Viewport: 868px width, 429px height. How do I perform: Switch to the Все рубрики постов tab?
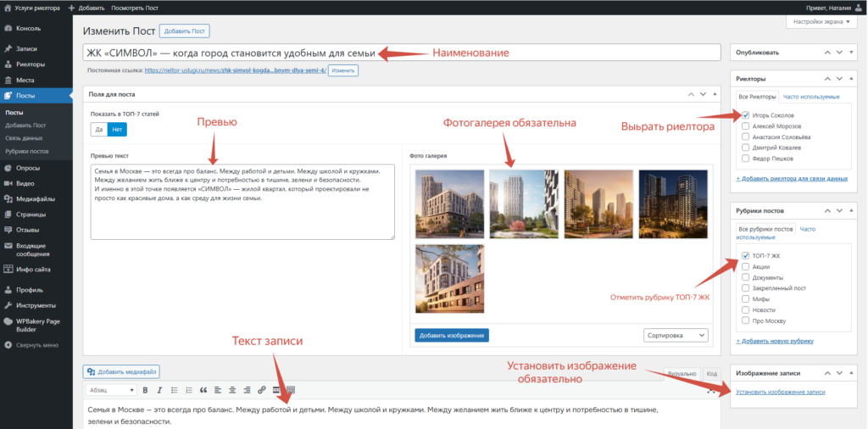point(765,229)
